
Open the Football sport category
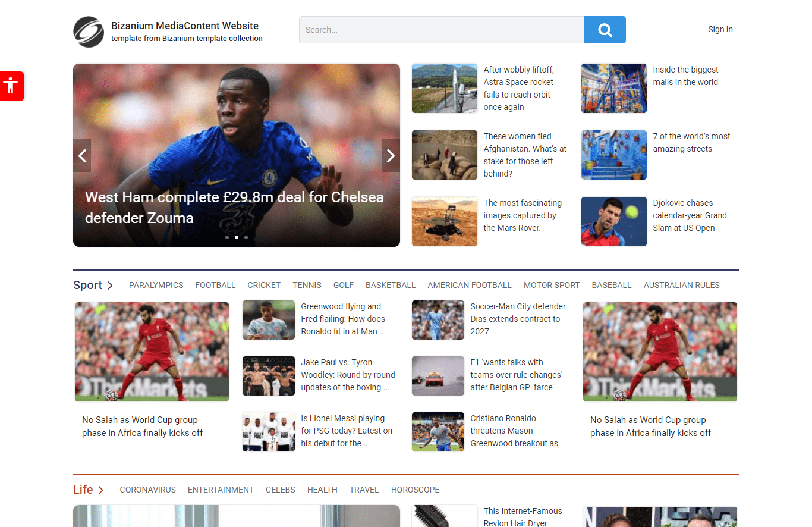(215, 285)
